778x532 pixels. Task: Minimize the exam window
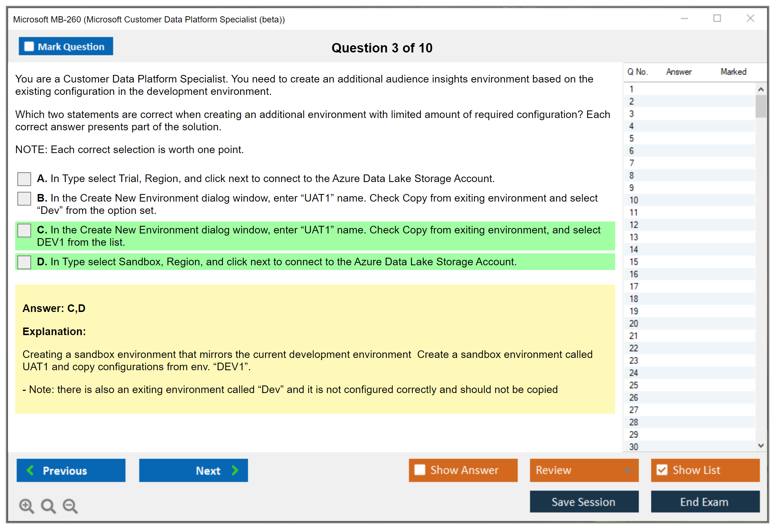pyautogui.click(x=684, y=18)
